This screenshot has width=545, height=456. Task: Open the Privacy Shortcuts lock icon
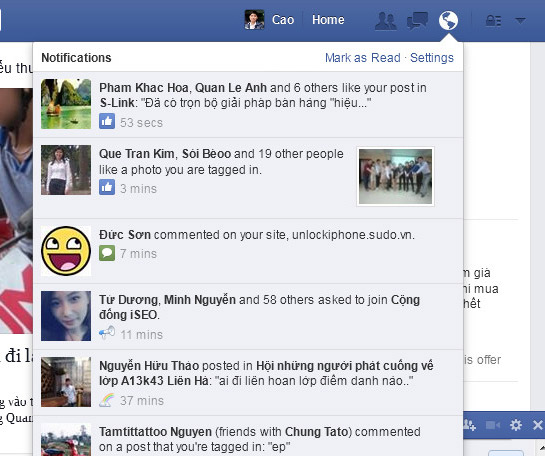click(493, 21)
